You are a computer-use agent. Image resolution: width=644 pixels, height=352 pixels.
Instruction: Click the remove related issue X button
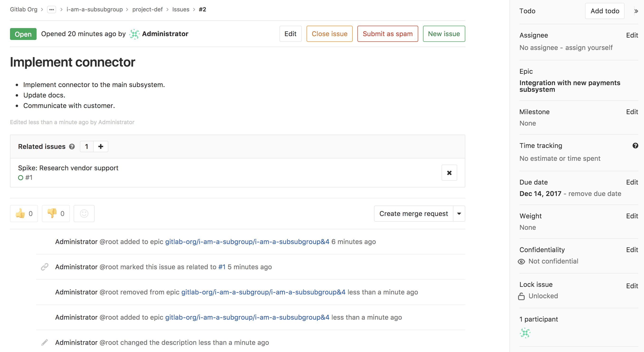click(450, 172)
